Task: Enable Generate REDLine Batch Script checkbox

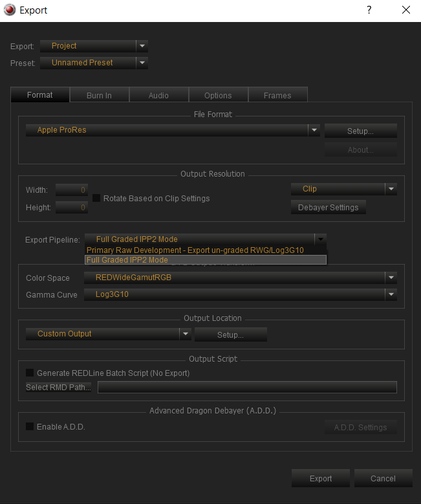Action: click(30, 373)
